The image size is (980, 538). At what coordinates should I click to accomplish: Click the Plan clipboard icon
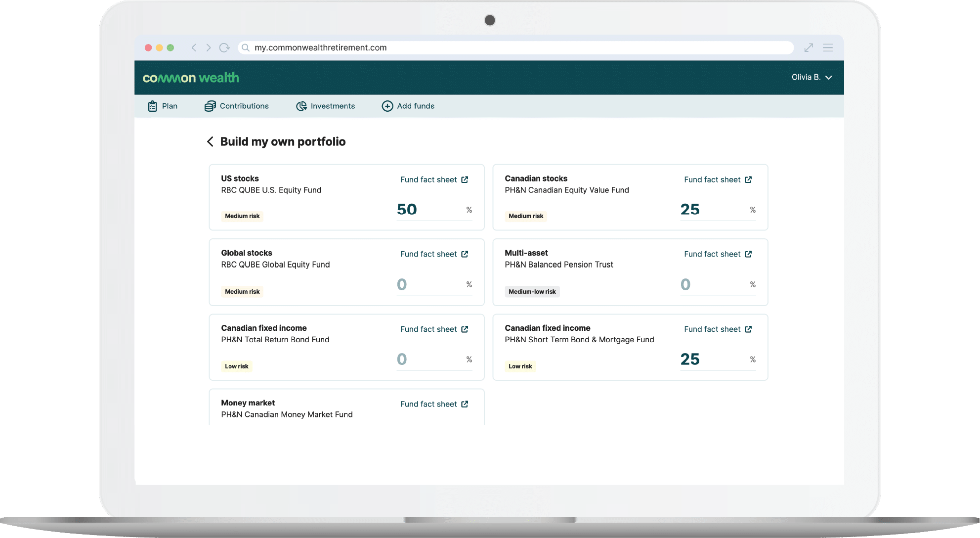point(153,106)
